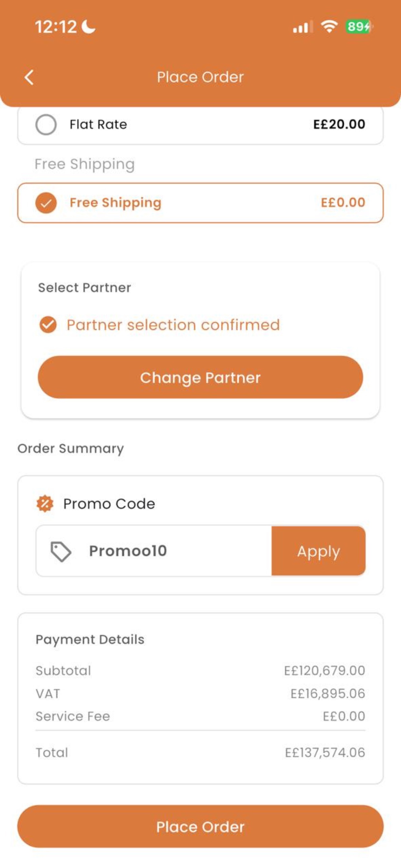
Task: Apply the promo code
Action: click(318, 551)
